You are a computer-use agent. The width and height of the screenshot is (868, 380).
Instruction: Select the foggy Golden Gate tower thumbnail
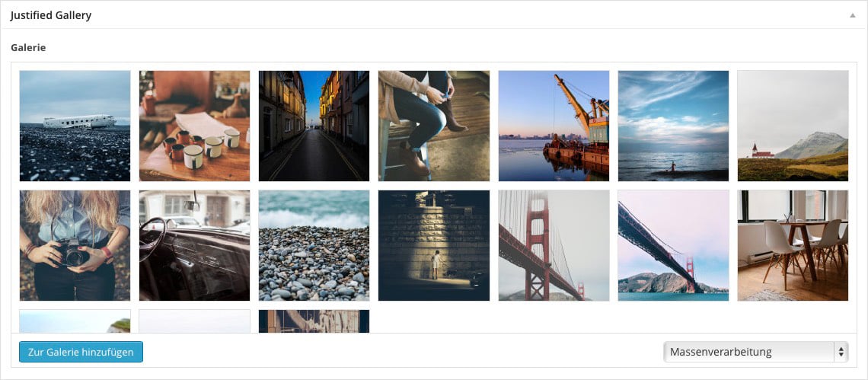click(x=554, y=245)
